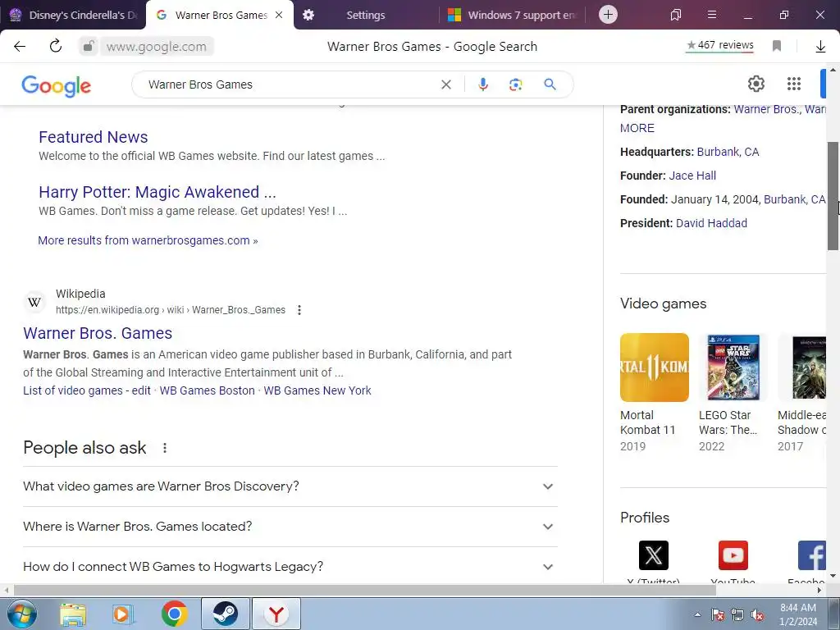Screen dimensions: 840x630
Task: Open Google Chrome from taskbar
Action: [174, 614]
